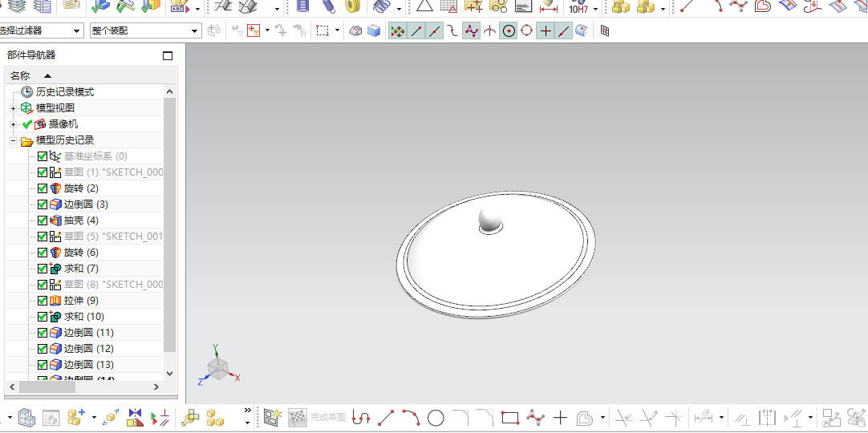Collapse the 模型历史记录 tree node

pyautogui.click(x=14, y=141)
